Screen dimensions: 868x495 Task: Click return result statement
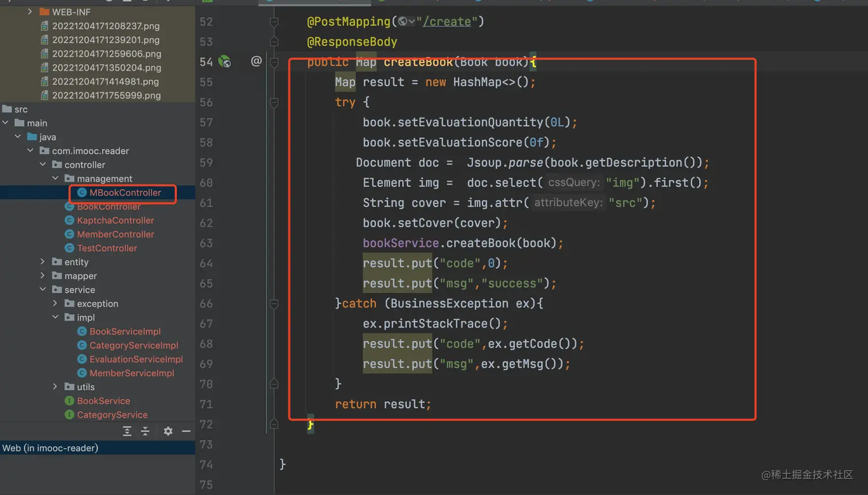[383, 404]
